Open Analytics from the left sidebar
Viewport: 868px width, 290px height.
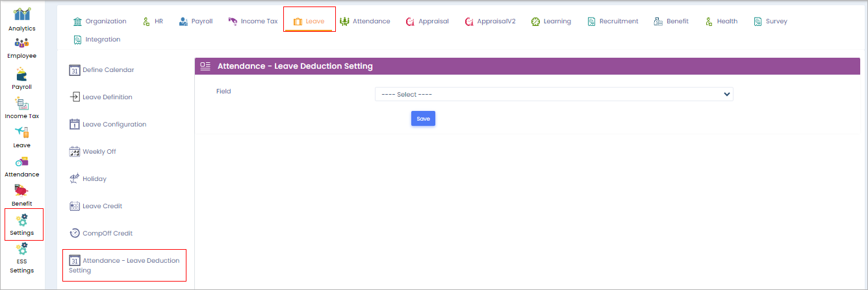tap(22, 15)
